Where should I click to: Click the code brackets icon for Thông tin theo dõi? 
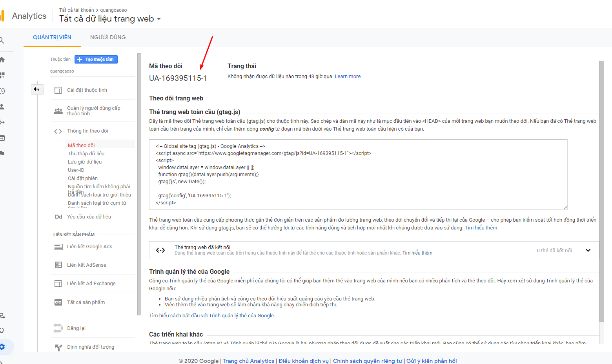click(58, 131)
